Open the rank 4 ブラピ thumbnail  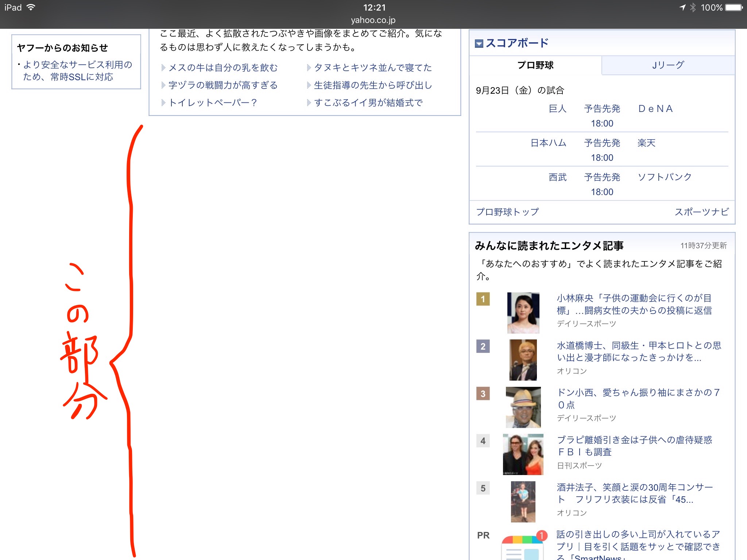(523, 454)
